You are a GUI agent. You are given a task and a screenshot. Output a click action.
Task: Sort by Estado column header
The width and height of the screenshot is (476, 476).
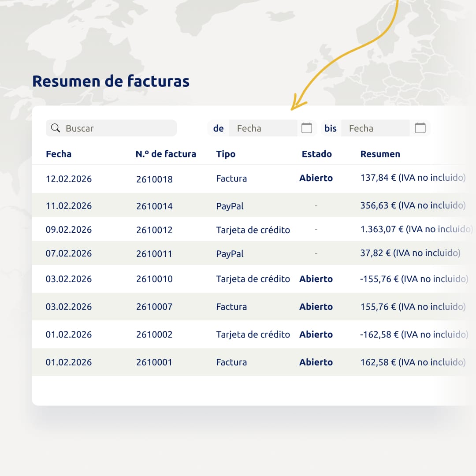(x=316, y=154)
